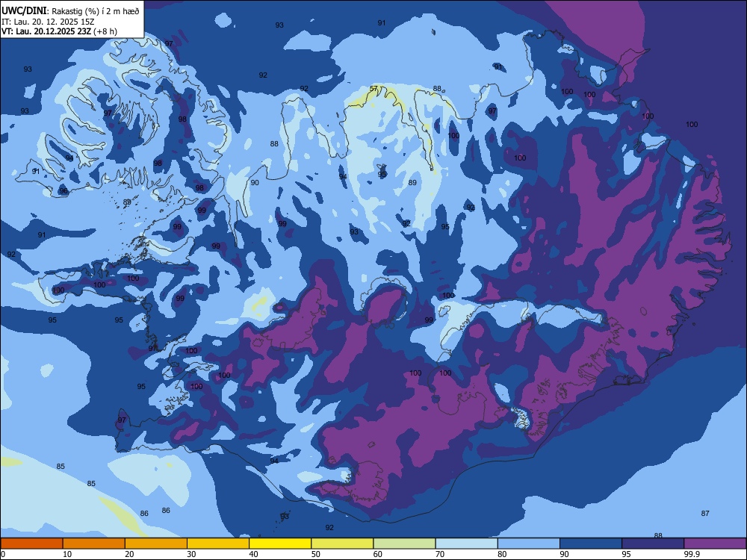Click the dark blue 90–95 legend swatch
Image resolution: width=747 pixels, height=560 pixels.
tap(591, 544)
